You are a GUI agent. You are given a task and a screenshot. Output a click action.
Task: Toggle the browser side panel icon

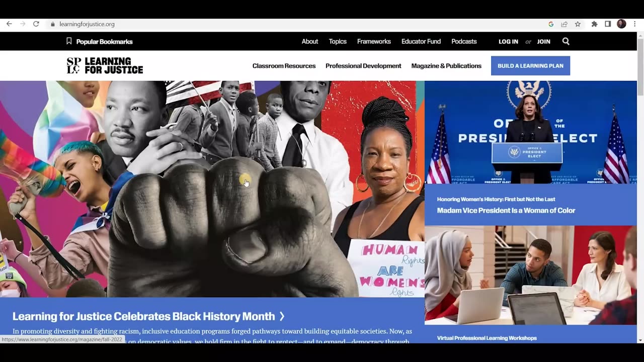click(608, 24)
